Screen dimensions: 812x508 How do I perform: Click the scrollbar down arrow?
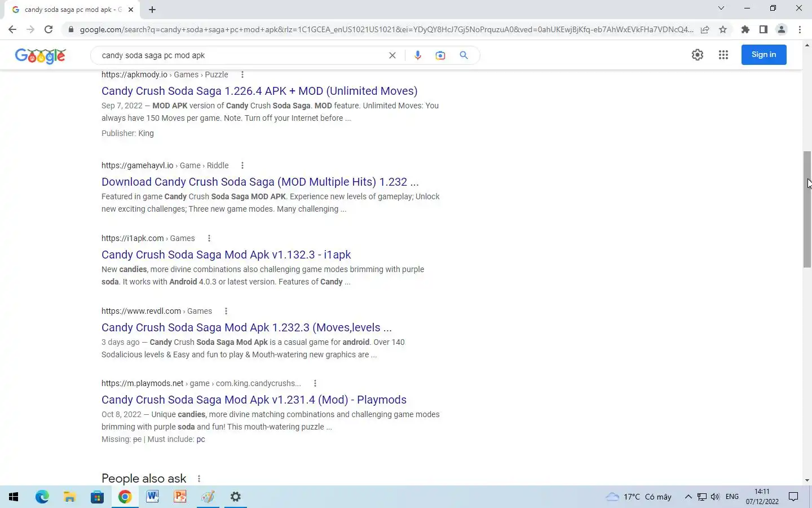point(807,480)
